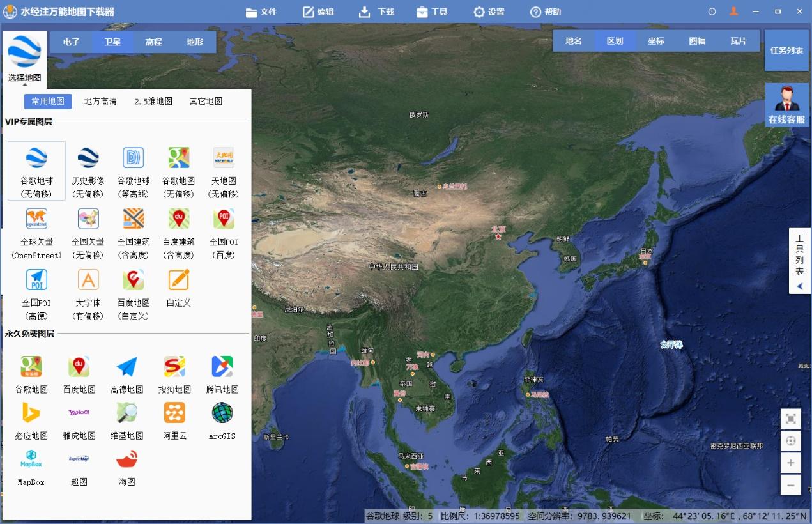Collapse the 工具列表 side panel arrow
This screenshot has width=812, height=524.
[799, 286]
